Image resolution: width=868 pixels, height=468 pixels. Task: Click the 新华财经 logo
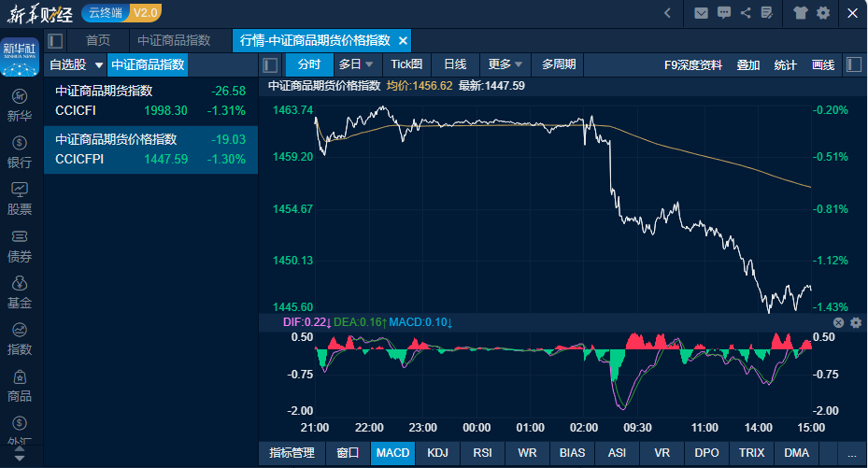pos(40,14)
